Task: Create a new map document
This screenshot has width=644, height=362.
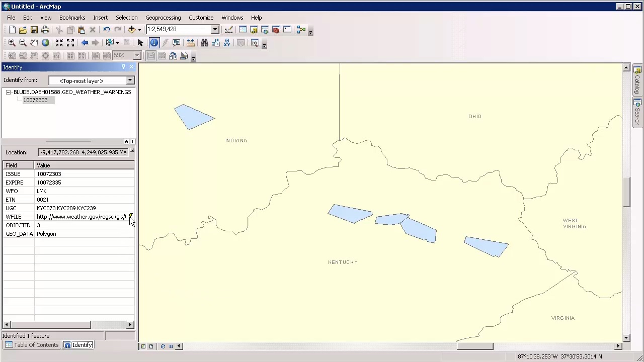Action: click(x=12, y=30)
